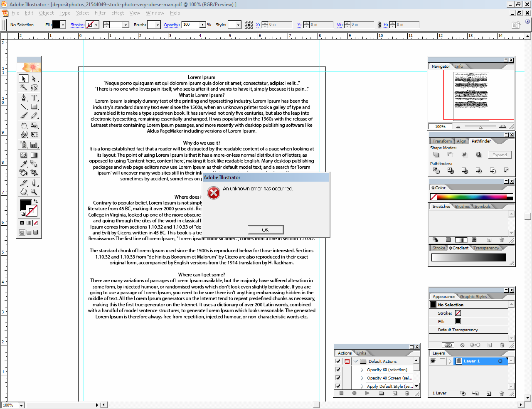Pick the Lasso tool
This screenshot has height=409, width=532.
point(34,87)
